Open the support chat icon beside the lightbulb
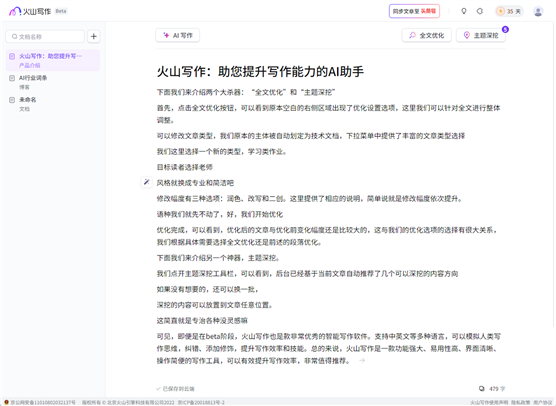 (480, 11)
